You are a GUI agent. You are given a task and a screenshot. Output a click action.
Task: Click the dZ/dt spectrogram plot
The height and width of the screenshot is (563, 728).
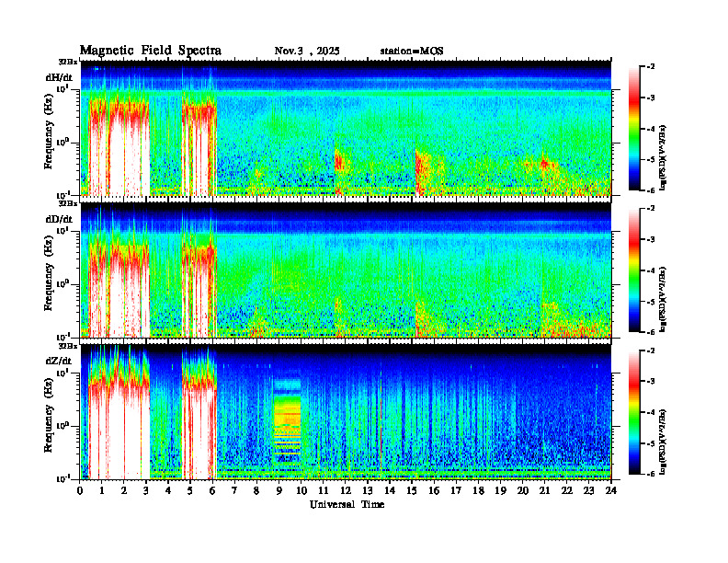(346, 411)
